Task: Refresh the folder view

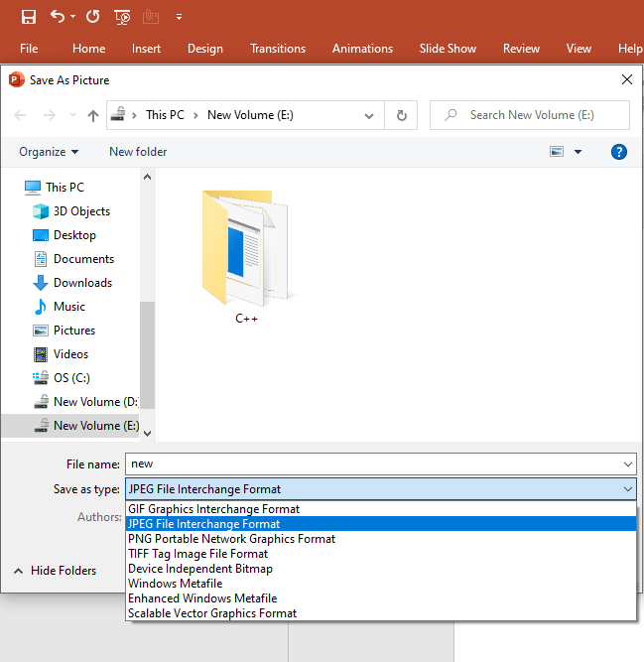Action: [401, 115]
